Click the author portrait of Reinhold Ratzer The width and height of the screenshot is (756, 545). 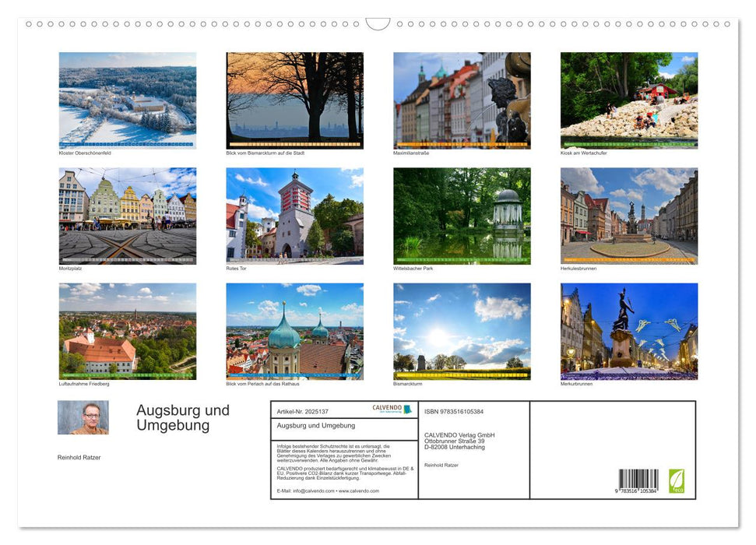[83, 418]
